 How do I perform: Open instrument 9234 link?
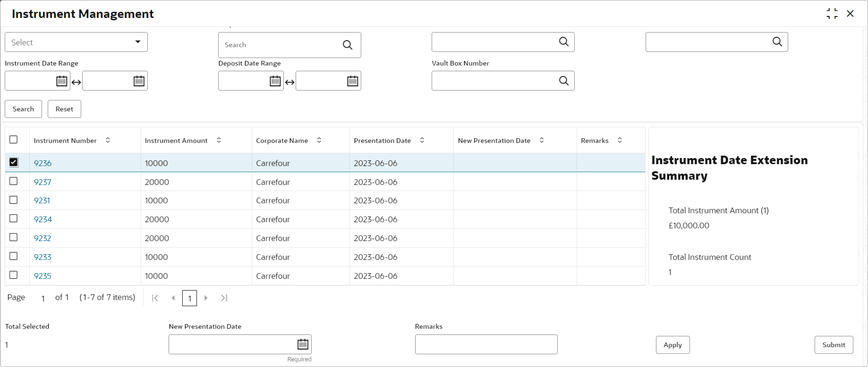[x=43, y=219]
